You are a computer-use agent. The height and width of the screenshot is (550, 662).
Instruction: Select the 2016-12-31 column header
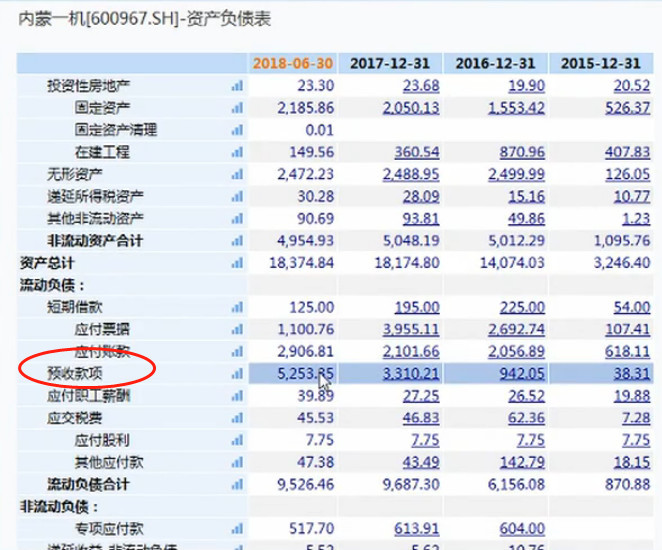pyautogui.click(x=495, y=63)
